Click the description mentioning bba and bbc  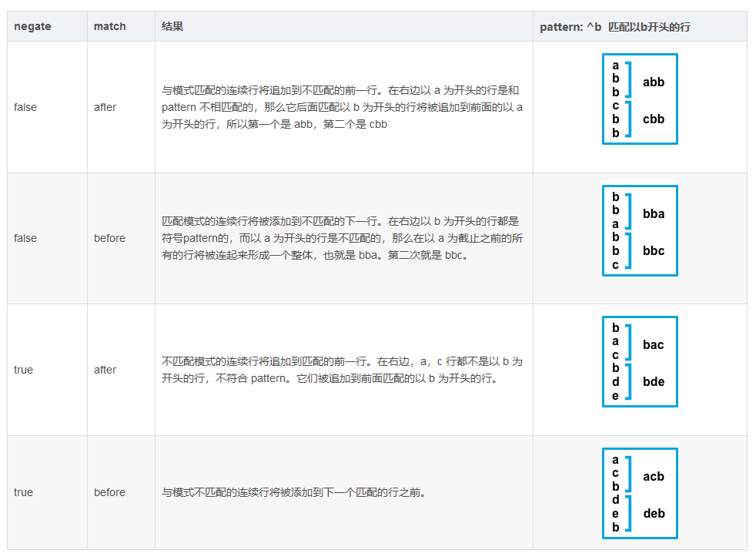point(342,238)
